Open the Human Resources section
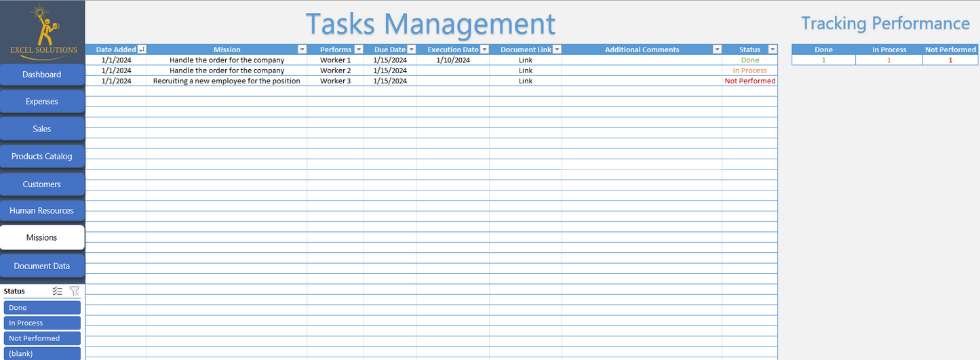The width and height of the screenshot is (980, 360). 42,211
